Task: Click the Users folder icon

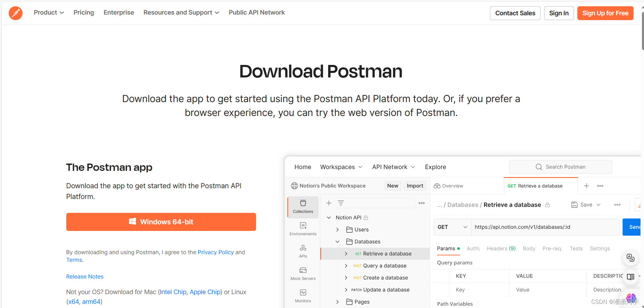Action: click(x=349, y=230)
